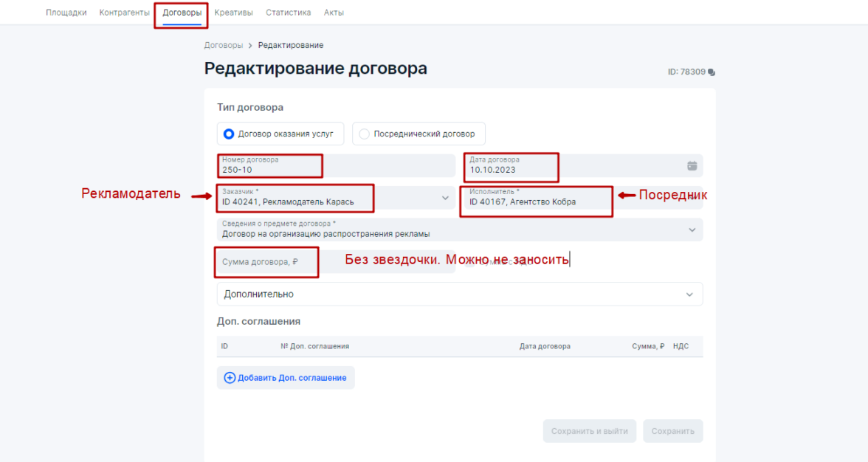The height and width of the screenshot is (462, 868).
Task: Click the НДС column header
Action: [681, 346]
